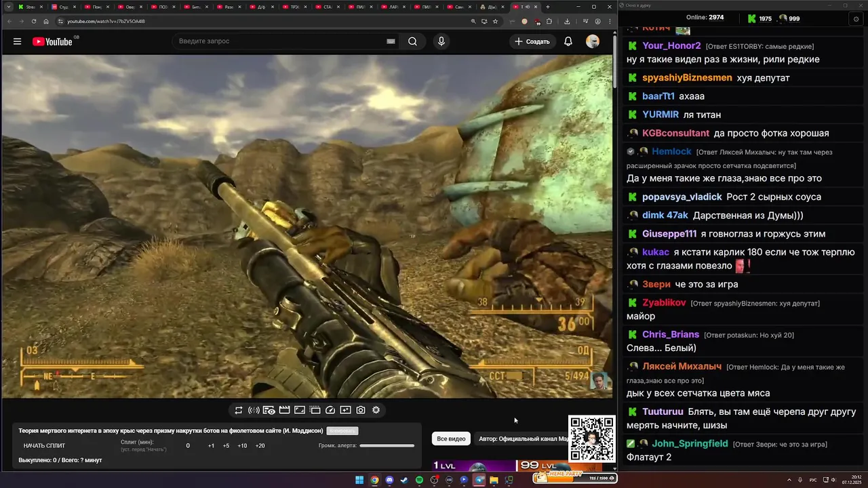Click the broadcast waves icon in video toolbar
The width and height of the screenshot is (868, 488).
(x=254, y=410)
